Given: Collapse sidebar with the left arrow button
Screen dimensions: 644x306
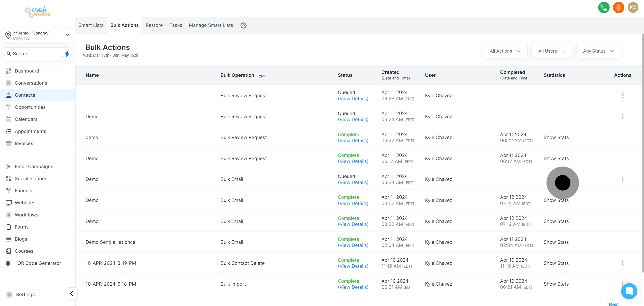Looking at the screenshot, I should pyautogui.click(x=72, y=293).
